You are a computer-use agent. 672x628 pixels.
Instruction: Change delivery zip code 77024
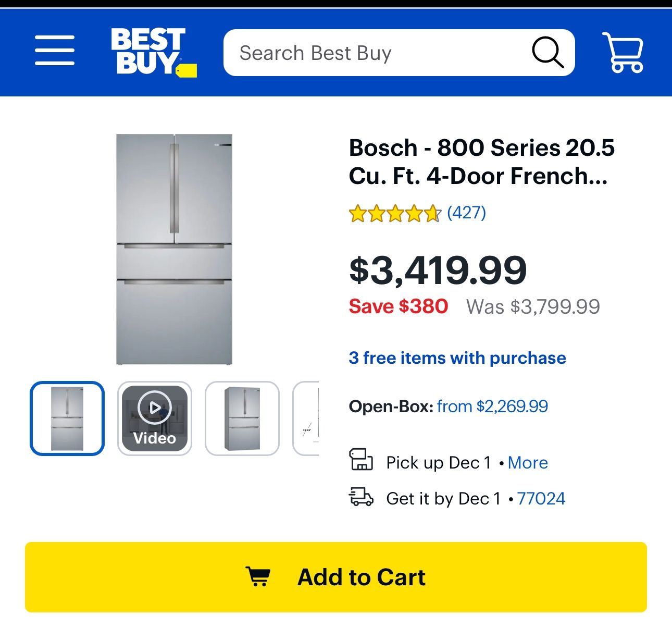pos(542,498)
